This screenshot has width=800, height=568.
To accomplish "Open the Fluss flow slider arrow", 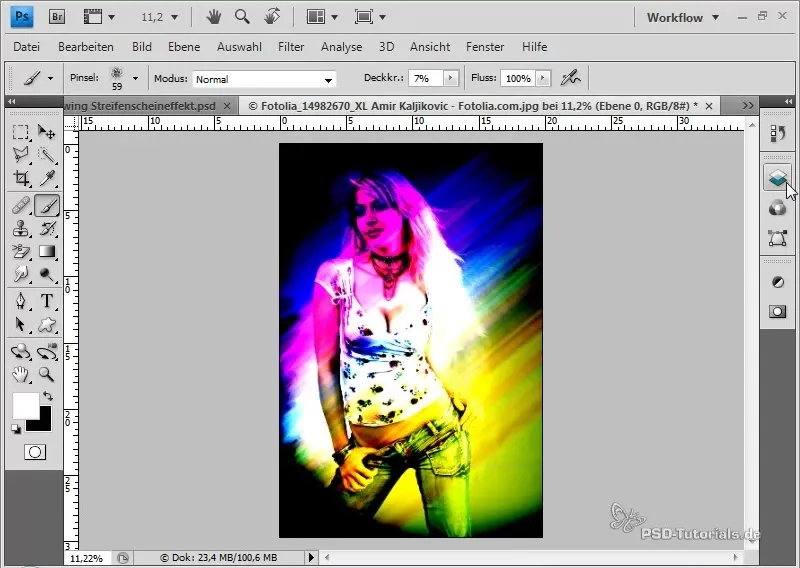I will point(543,78).
